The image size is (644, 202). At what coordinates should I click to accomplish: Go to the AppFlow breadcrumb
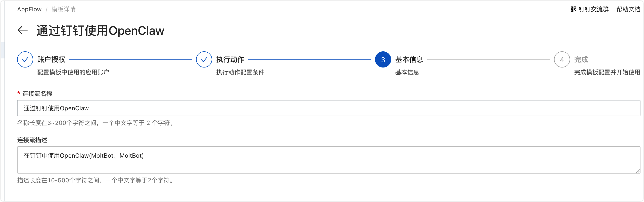[29, 9]
